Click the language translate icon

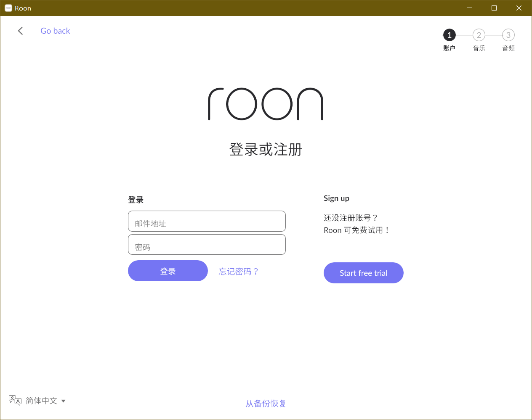pyautogui.click(x=15, y=400)
